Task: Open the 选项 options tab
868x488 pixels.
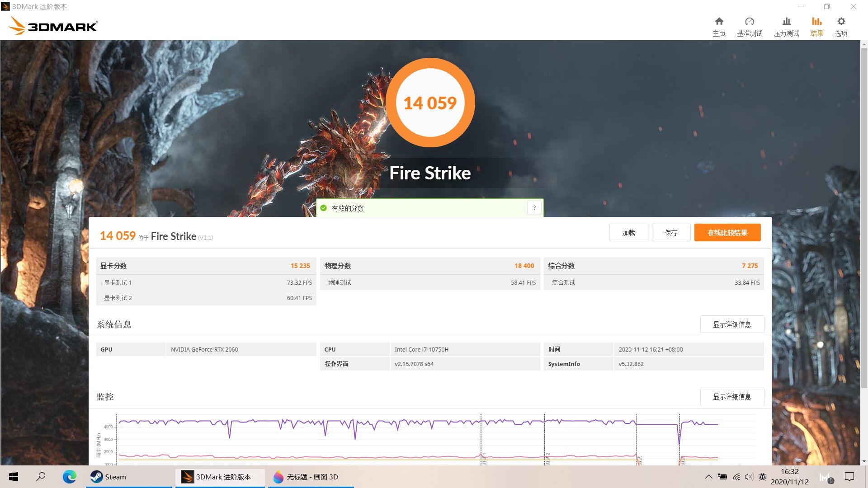Action: pyautogui.click(x=841, y=27)
